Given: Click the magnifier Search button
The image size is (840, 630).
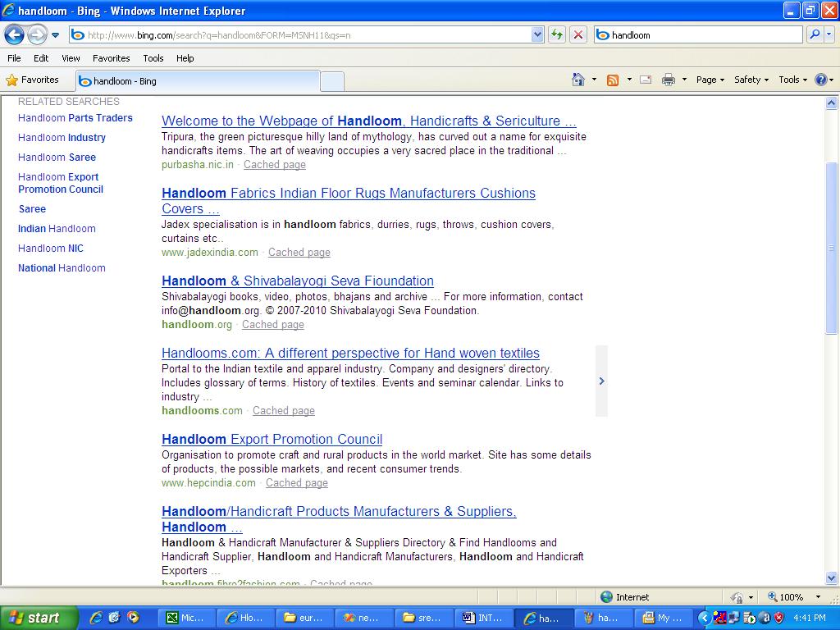Looking at the screenshot, I should pyautogui.click(x=815, y=34).
